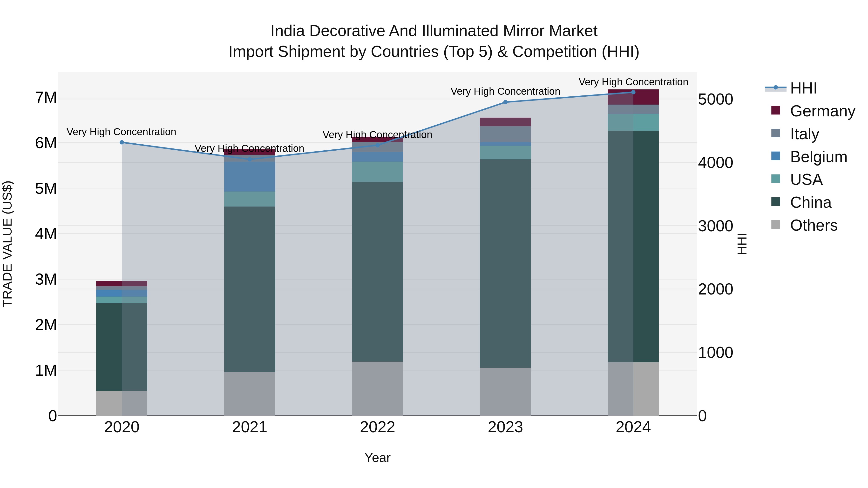Click the China segment of 2020 bar
This screenshot has height=488, width=868.
point(122,347)
